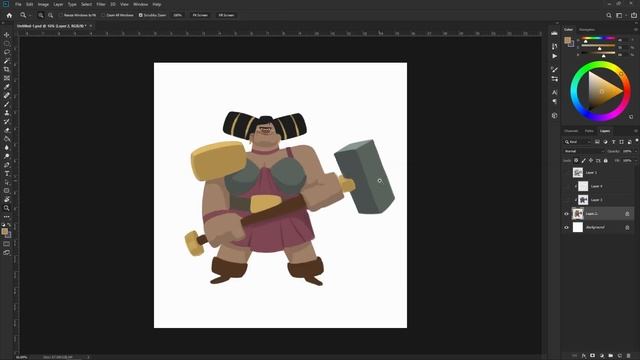Select the Magic Wand tool
Image resolution: width=640 pixels, height=360 pixels.
coord(7,61)
